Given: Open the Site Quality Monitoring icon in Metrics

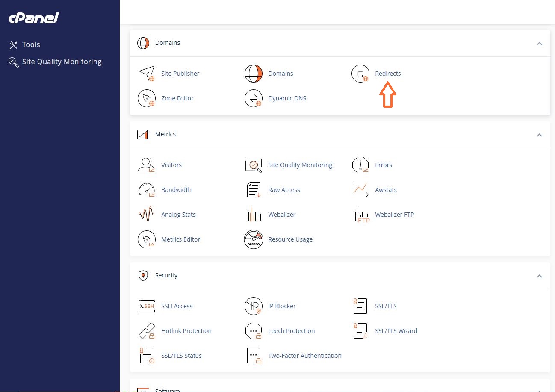Looking at the screenshot, I should pos(253,165).
